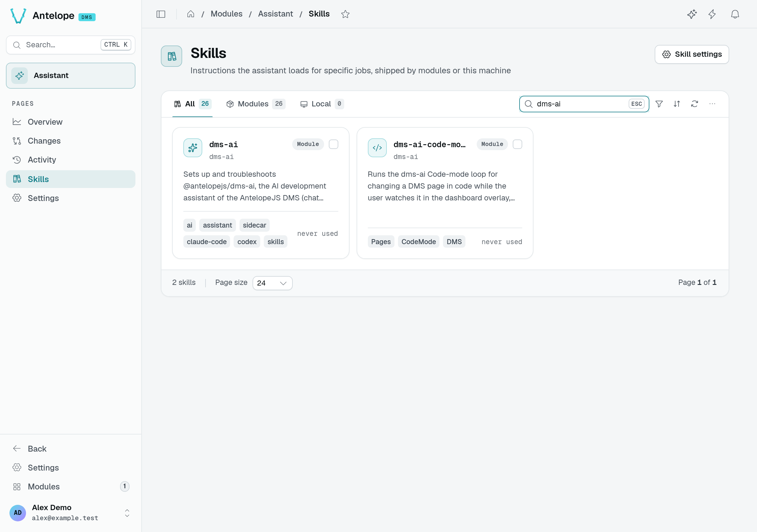This screenshot has width=757, height=532.
Task: Favorite this page with the star icon
Action: 345,14
